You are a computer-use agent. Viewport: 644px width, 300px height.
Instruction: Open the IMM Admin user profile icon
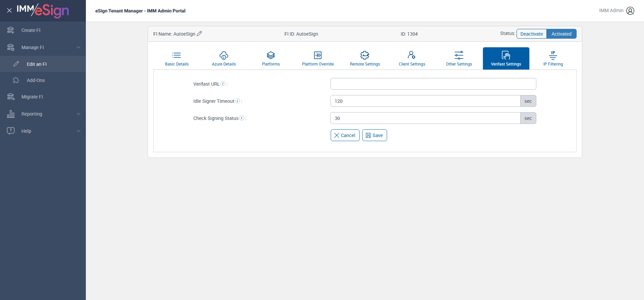[x=630, y=11]
